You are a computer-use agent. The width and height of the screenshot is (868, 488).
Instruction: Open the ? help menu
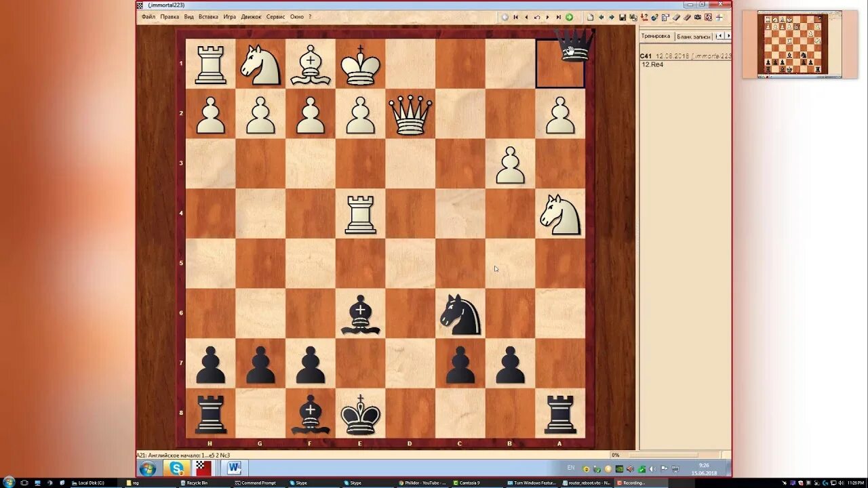click(310, 17)
